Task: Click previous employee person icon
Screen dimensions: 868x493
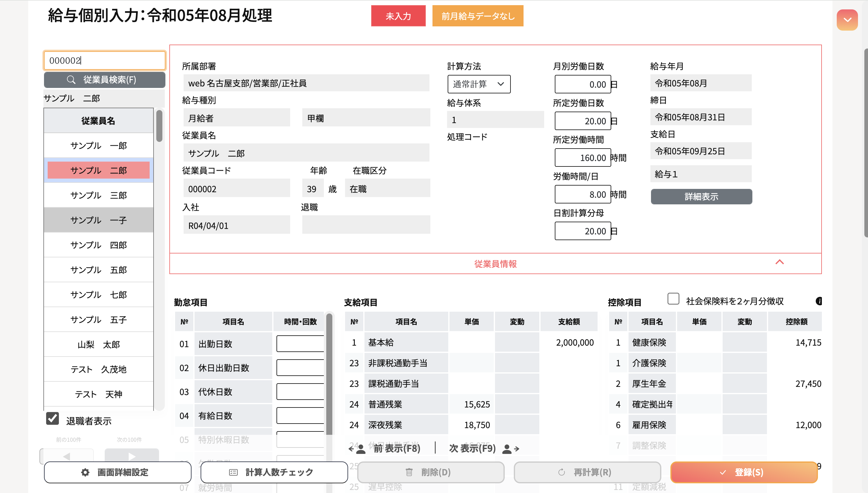Action: [361, 449]
